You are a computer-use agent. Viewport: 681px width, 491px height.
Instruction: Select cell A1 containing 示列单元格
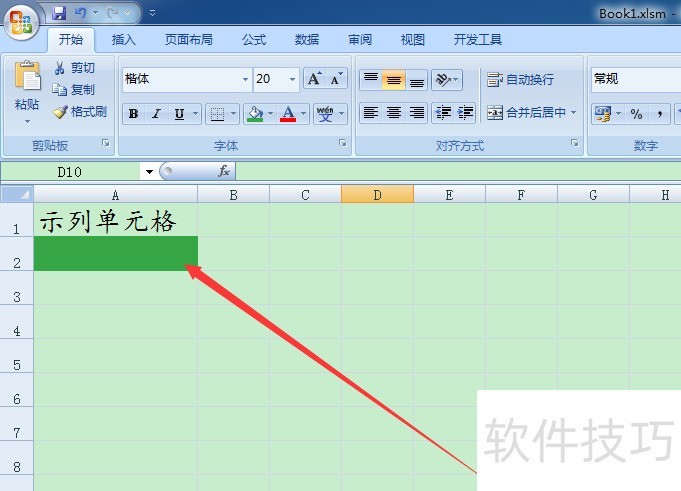(116, 220)
